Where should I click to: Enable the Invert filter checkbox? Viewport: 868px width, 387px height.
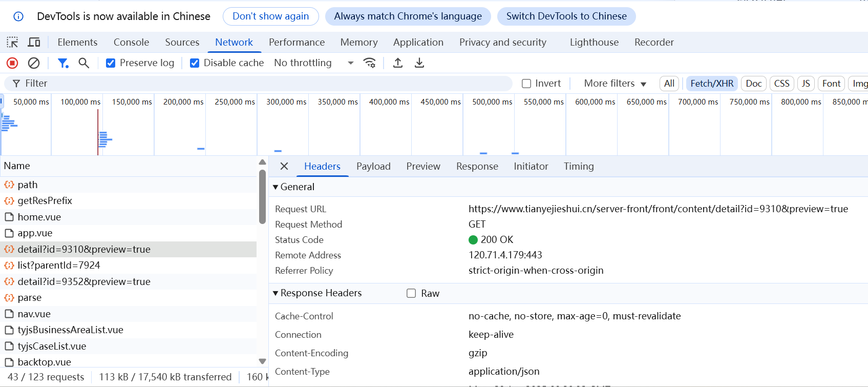pyautogui.click(x=526, y=84)
